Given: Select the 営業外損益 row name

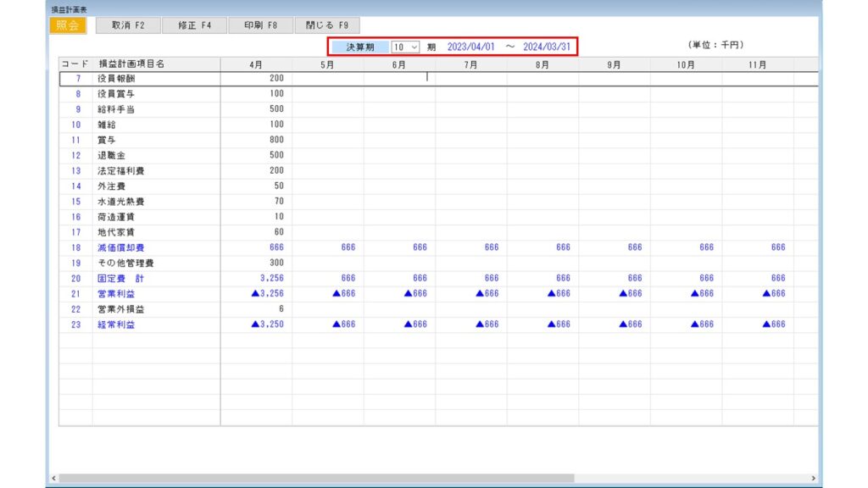Looking at the screenshot, I should tap(120, 309).
